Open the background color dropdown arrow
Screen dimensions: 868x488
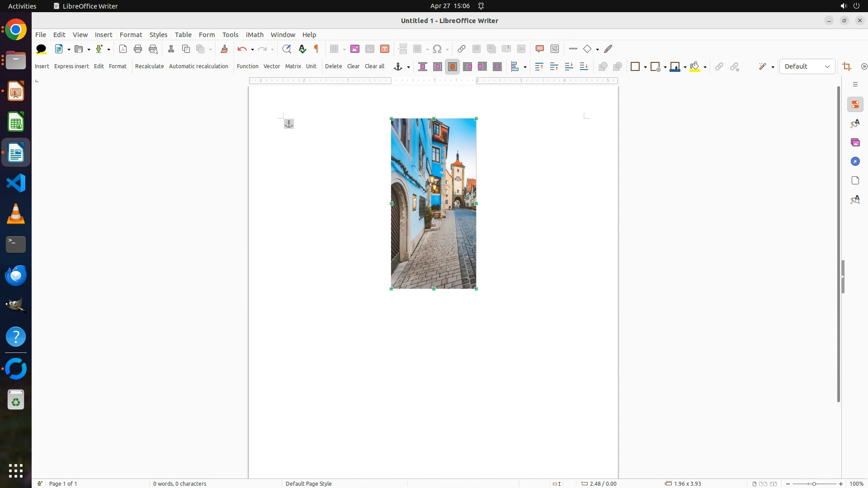(705, 67)
